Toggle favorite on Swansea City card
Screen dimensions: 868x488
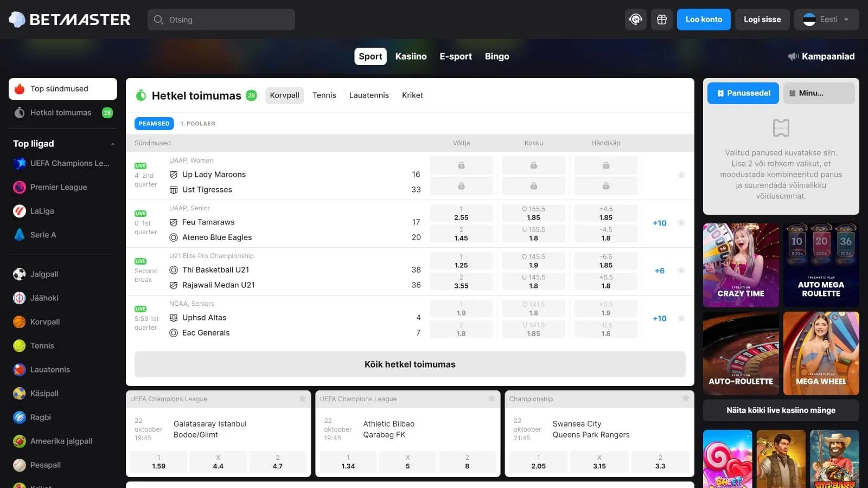click(x=686, y=399)
